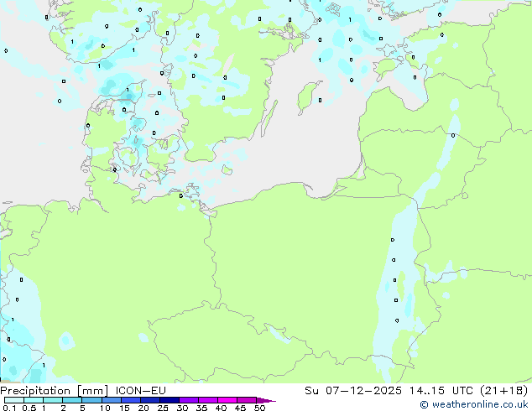The height and width of the screenshot is (411, 532).
Task: Click the '50' legend scale value
Action: click(x=260, y=408)
